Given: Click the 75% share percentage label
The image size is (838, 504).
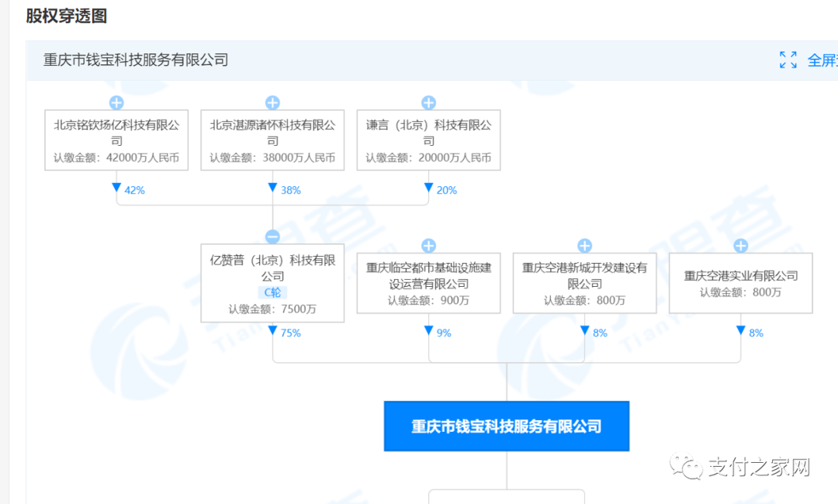Looking at the screenshot, I should coord(291,333).
